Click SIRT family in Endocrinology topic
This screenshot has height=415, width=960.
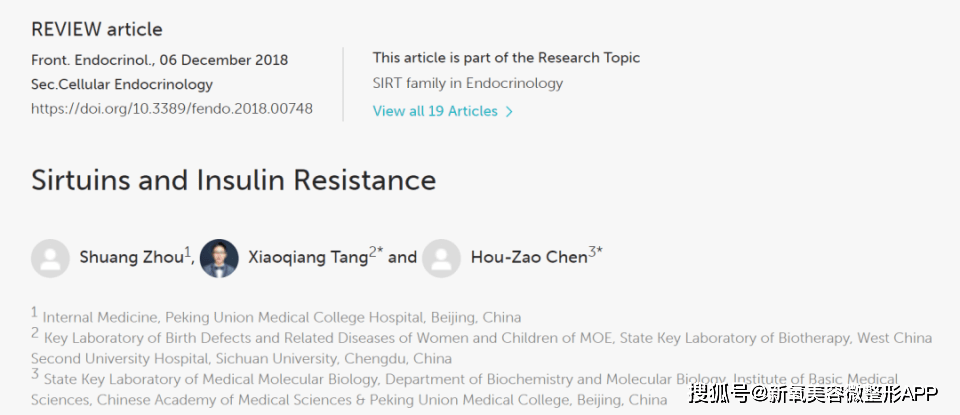point(468,83)
